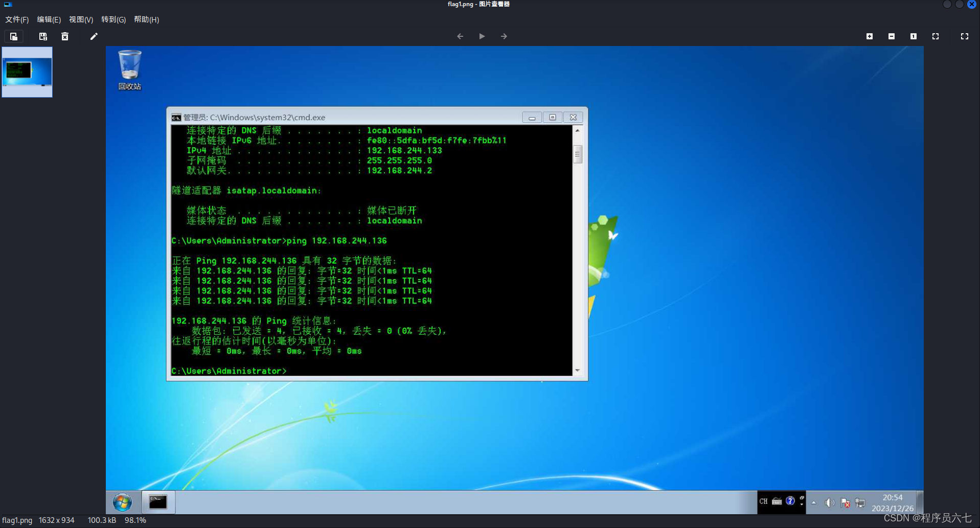Select the flag1.png thumbnail in sidebar
This screenshot has height=528, width=980.
click(x=27, y=72)
